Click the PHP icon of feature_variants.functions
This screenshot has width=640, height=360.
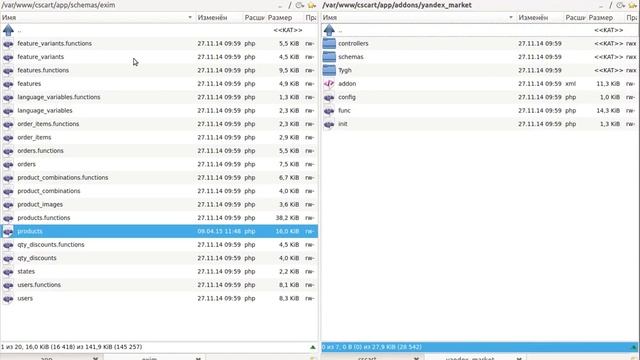tap(8, 44)
